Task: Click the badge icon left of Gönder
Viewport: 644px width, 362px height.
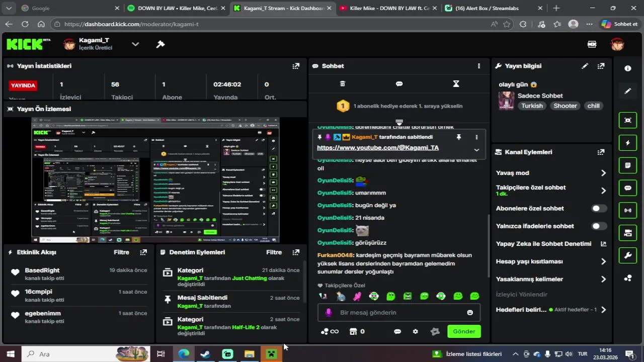Action: click(435, 331)
